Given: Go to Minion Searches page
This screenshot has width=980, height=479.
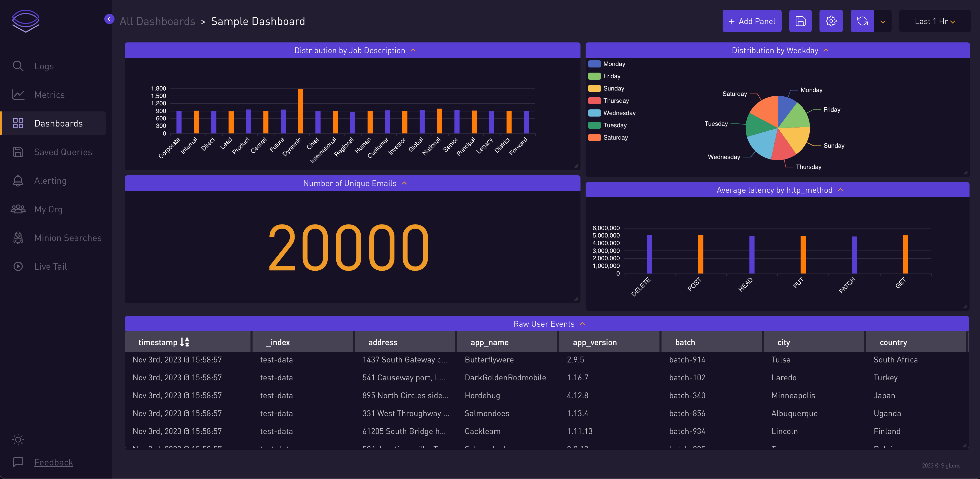Looking at the screenshot, I should point(68,238).
